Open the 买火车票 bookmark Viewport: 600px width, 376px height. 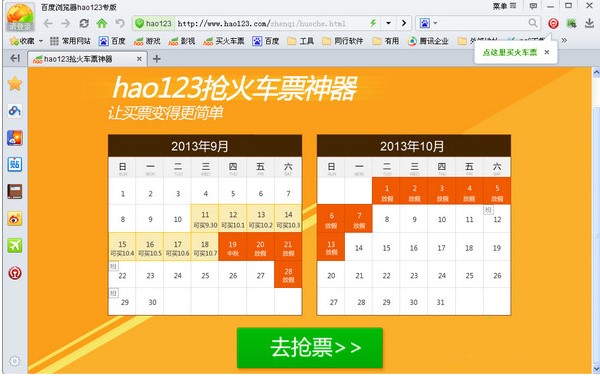[x=224, y=41]
